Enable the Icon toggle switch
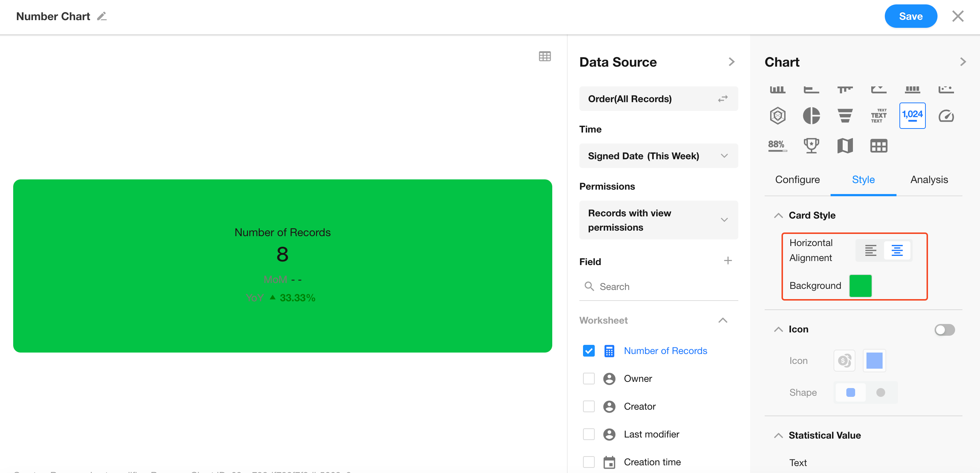Viewport: 980px width, 473px height. [944, 329]
